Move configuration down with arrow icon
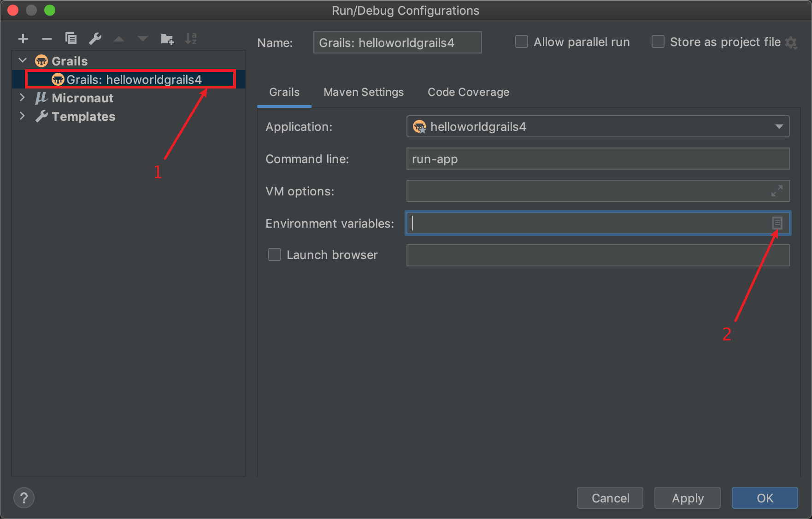Viewport: 812px width, 519px height. point(143,39)
